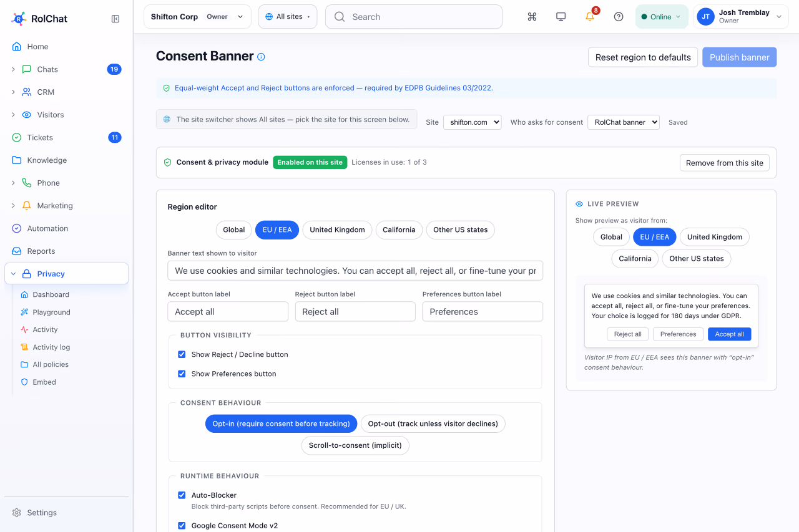This screenshot has width=799, height=532.
Task: Click the Embed shield icon
Action: tap(24, 382)
